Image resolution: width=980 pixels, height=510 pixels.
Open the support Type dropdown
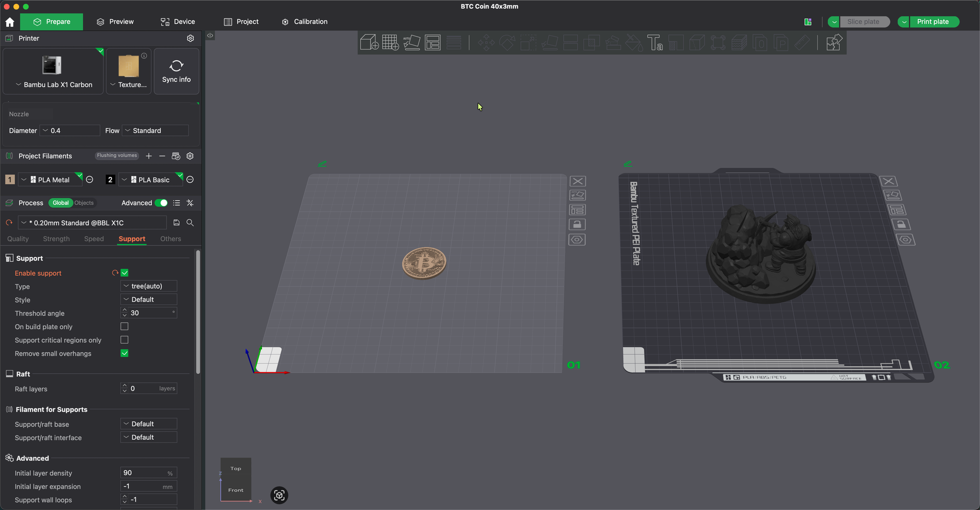(148, 286)
